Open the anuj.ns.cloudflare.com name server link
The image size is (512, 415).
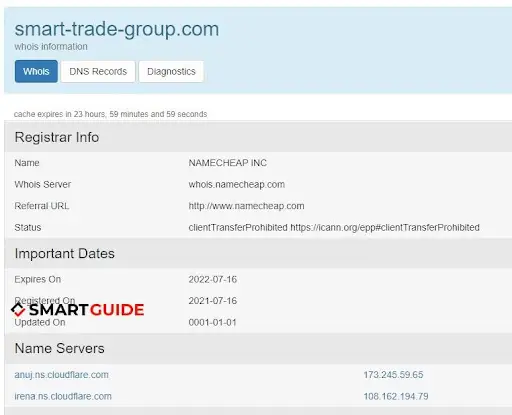[x=61, y=375]
